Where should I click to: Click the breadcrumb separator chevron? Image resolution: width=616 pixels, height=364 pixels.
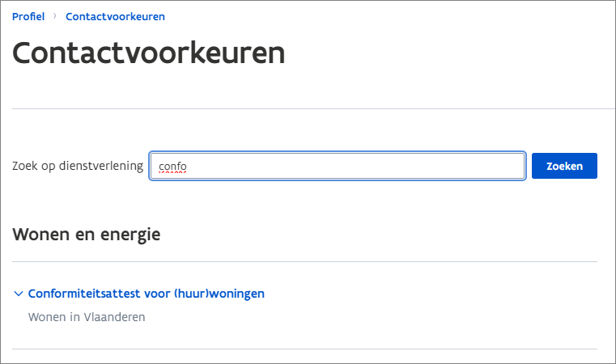pos(55,16)
